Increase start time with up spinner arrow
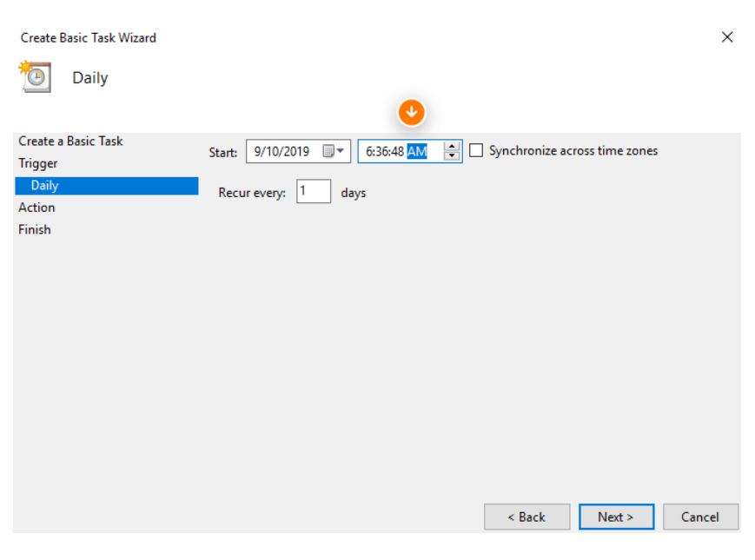755x560 pixels. [x=452, y=146]
